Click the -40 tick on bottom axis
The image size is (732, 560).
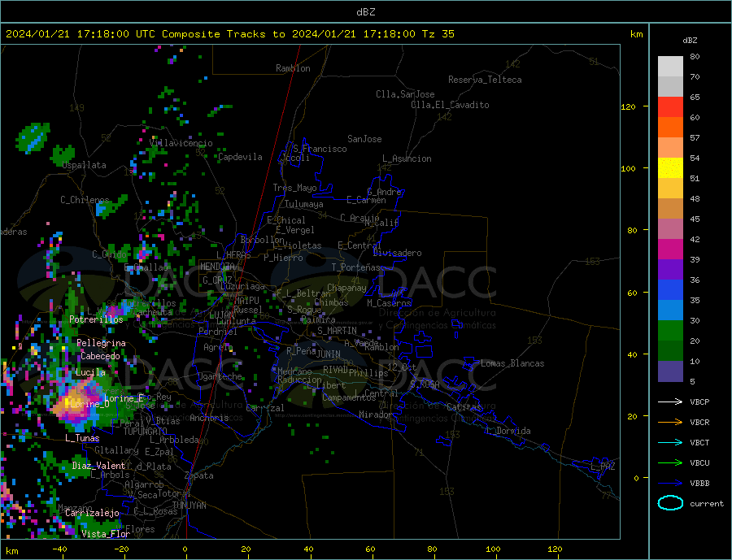(59, 549)
